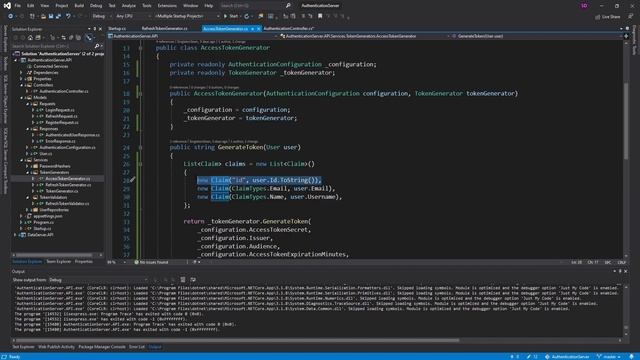
Task: Click the Visual Studio logo icon
Action: (7, 6)
